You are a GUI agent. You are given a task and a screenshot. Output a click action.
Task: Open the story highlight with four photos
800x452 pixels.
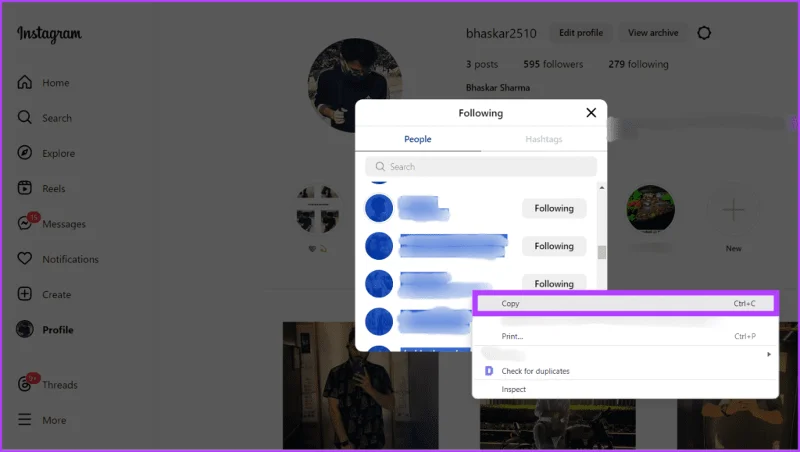click(318, 210)
